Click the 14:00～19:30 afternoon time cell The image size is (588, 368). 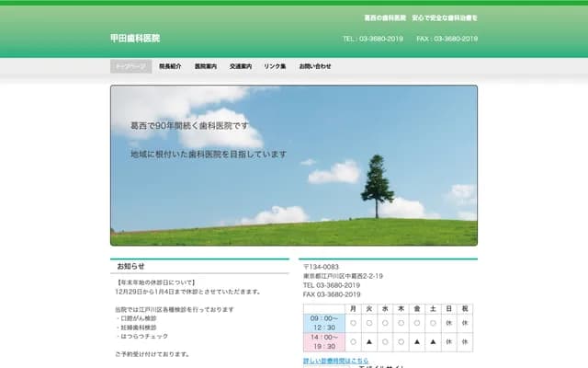(322, 341)
